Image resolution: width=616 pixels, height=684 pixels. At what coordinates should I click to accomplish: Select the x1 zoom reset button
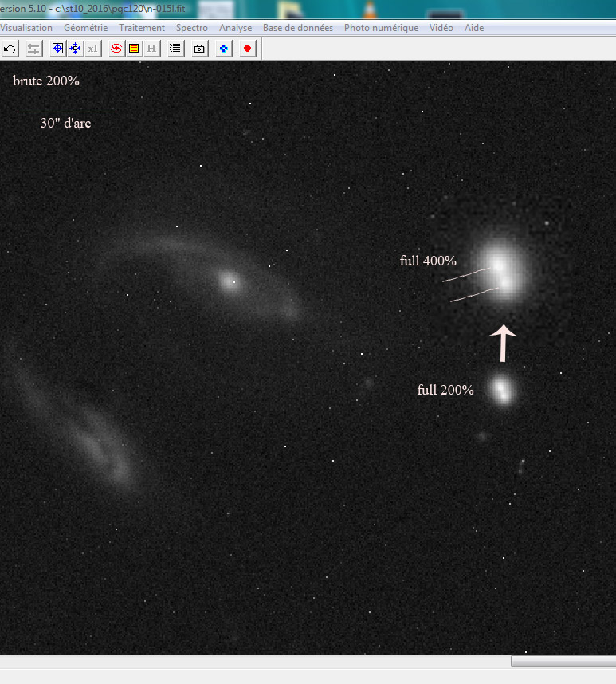(93, 49)
